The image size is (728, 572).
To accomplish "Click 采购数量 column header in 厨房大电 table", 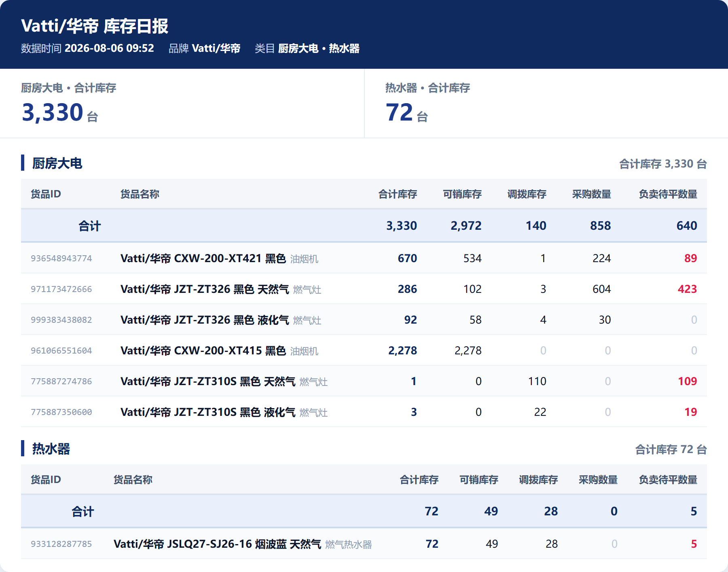I will [592, 194].
